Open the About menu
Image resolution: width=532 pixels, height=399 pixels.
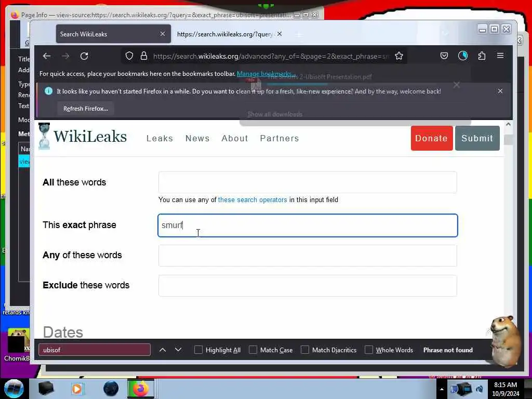(x=235, y=138)
